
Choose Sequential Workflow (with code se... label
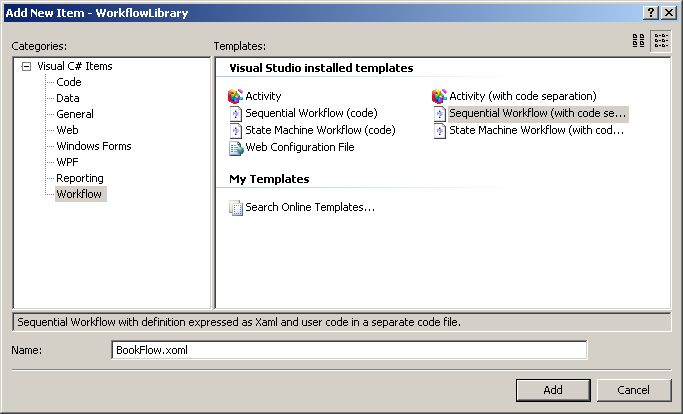click(538, 113)
